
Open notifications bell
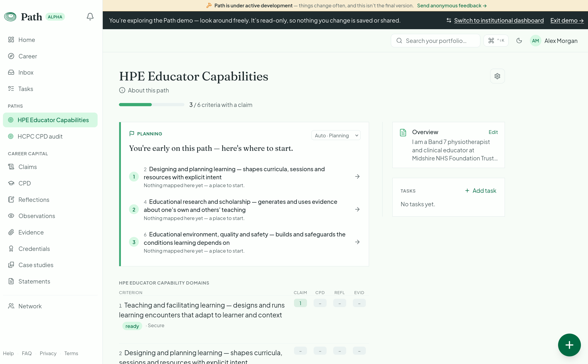(x=90, y=17)
